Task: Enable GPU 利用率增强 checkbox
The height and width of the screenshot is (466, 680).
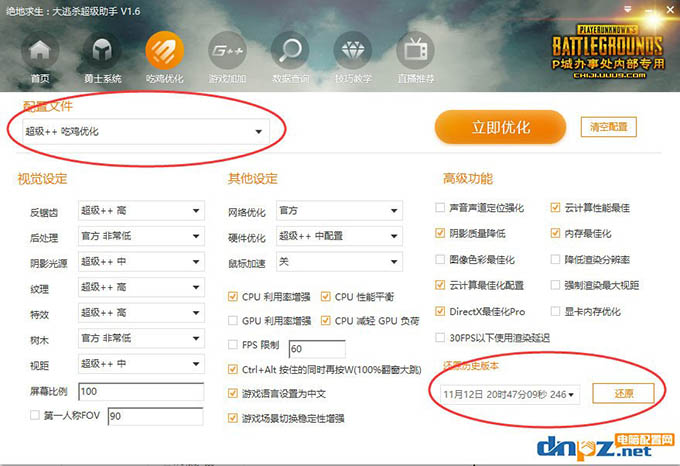Action: pyautogui.click(x=233, y=320)
